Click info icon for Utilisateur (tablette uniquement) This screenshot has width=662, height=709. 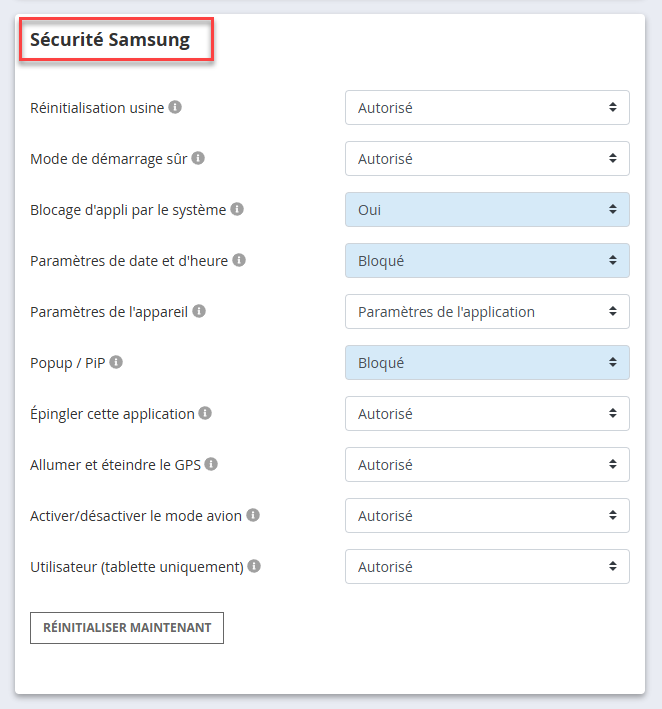pyautogui.click(x=254, y=566)
